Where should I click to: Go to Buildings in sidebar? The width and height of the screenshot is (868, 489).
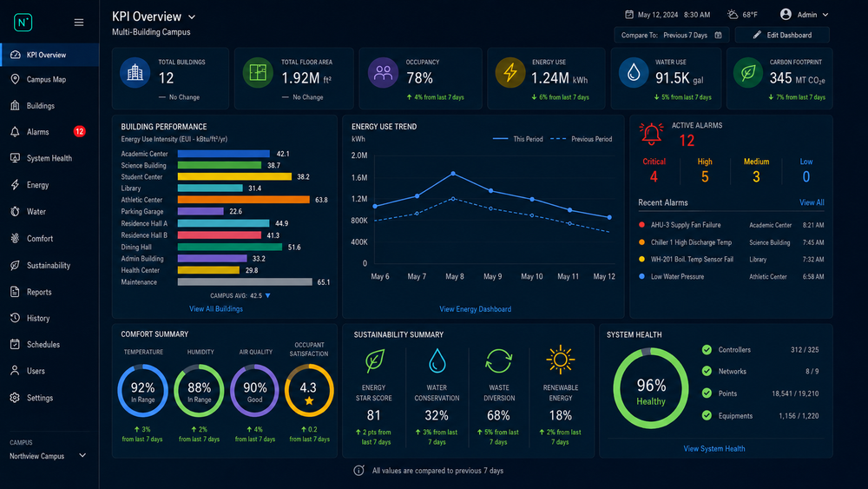coord(49,105)
